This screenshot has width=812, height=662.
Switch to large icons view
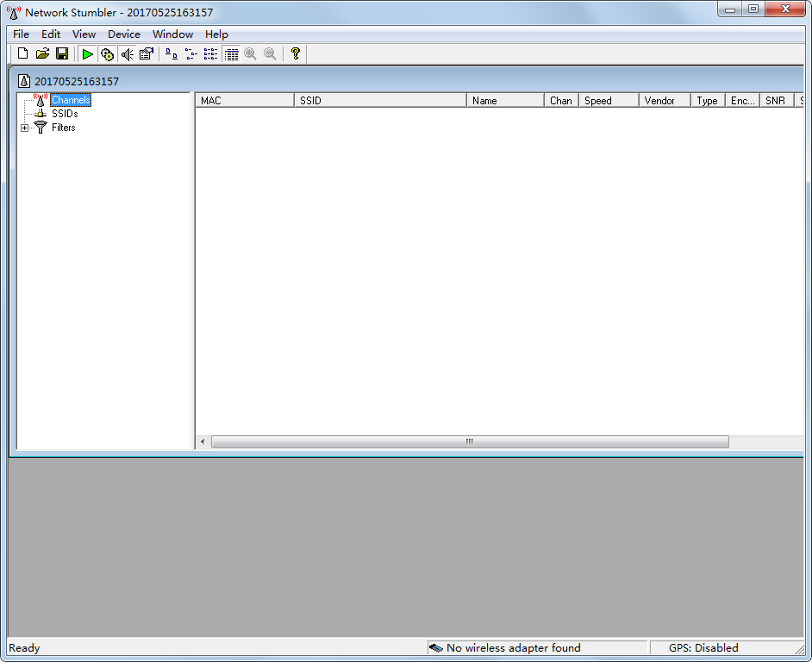click(x=172, y=54)
